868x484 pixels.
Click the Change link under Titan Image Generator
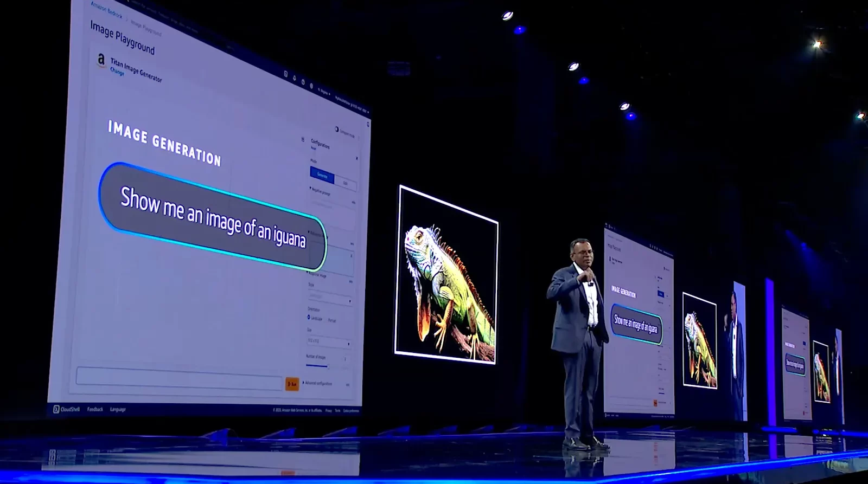click(117, 71)
